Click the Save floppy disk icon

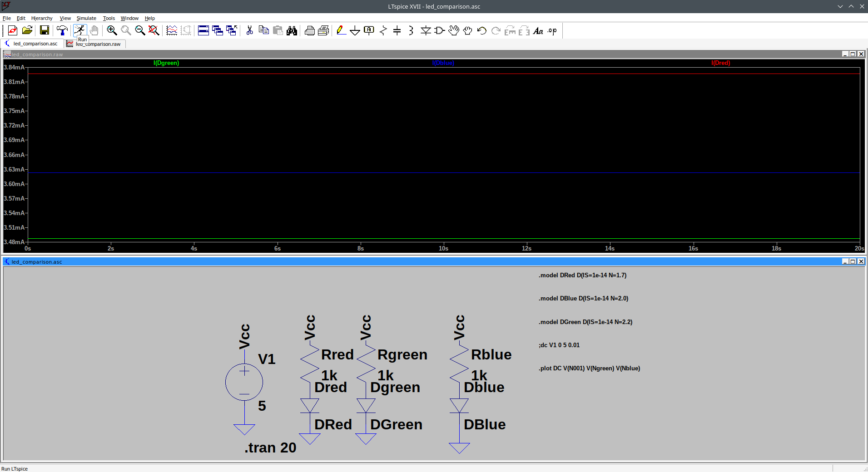click(x=45, y=30)
